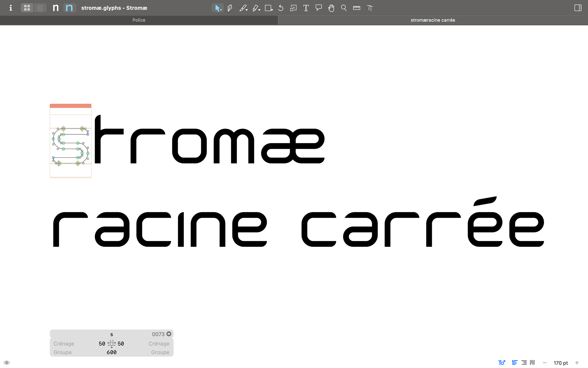588x368 pixels.
Task: Select the Hand tool
Action: click(331, 8)
